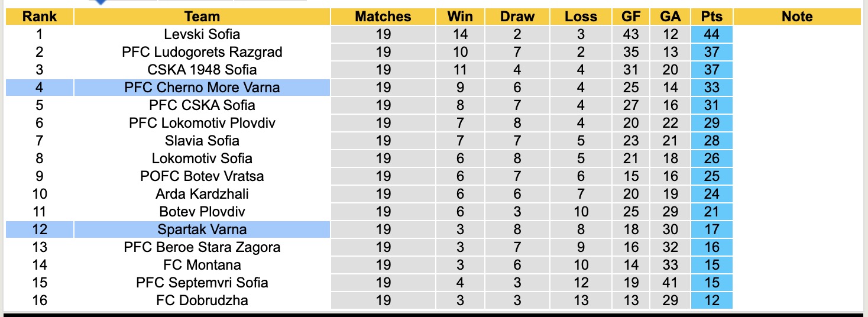Image resolution: width=868 pixels, height=317 pixels.
Task: Click the FC Dobrudzha team name
Action: click(x=202, y=300)
